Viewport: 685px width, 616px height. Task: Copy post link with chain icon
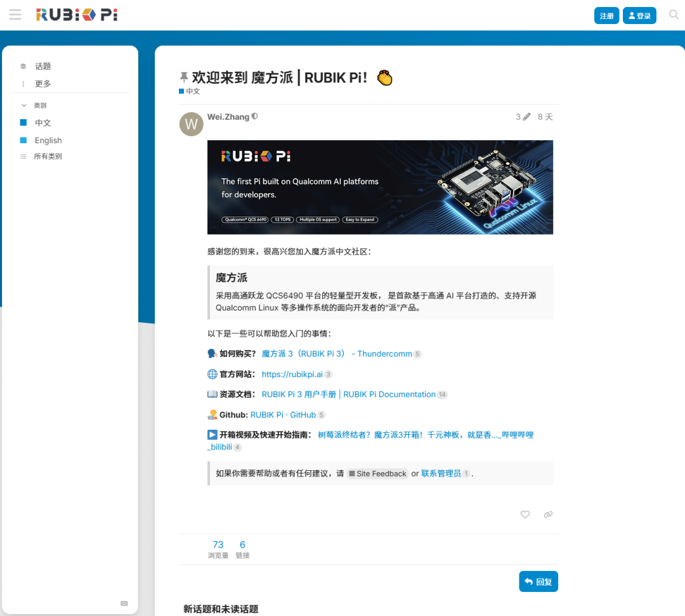pos(548,515)
